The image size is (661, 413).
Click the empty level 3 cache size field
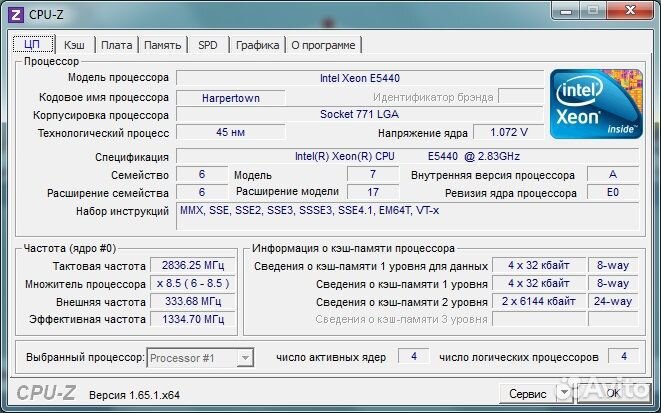539,319
